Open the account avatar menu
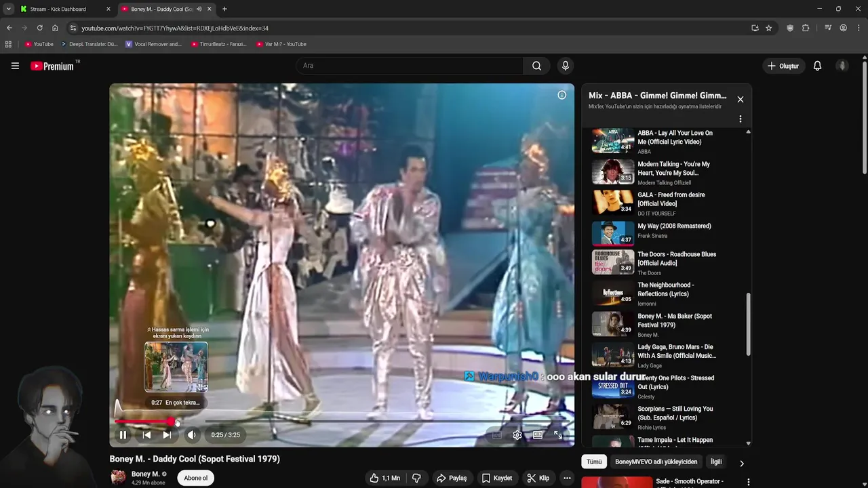868x488 pixels. [x=842, y=66]
